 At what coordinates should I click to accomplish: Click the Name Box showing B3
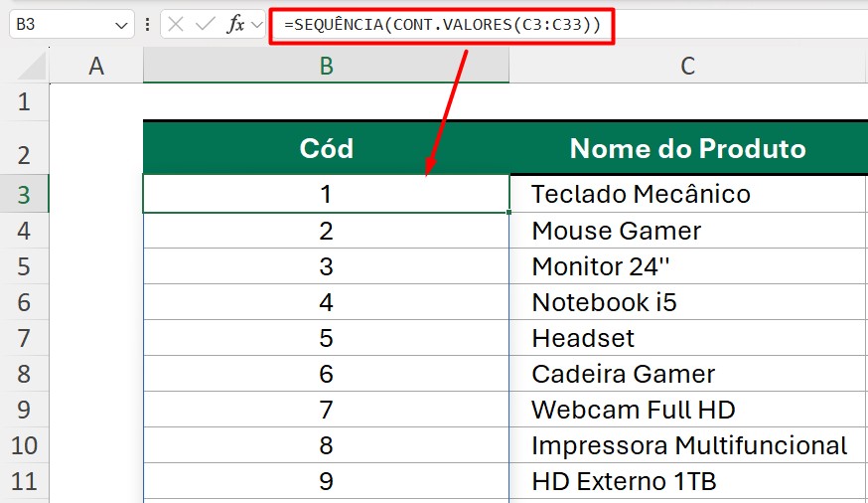tap(72, 25)
